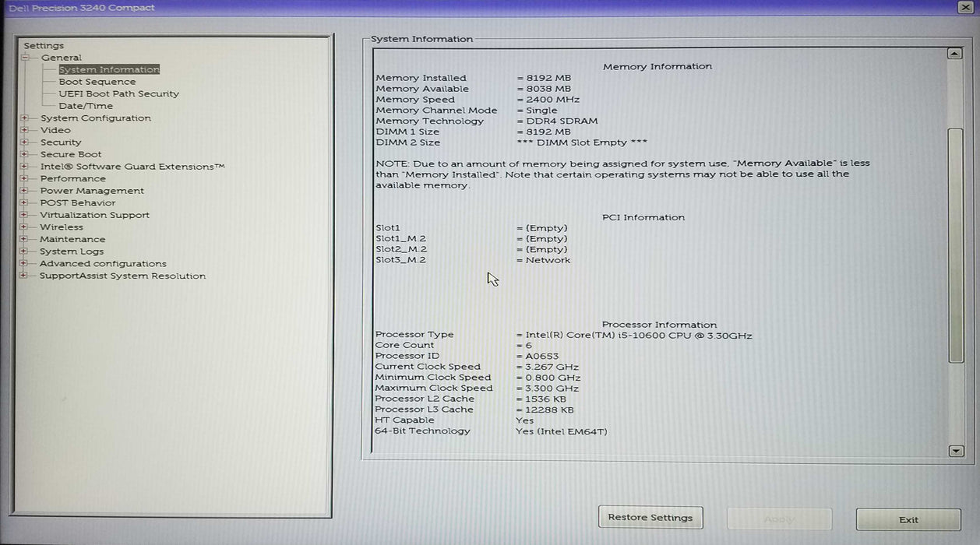
Task: Select Intel Software Guard Extensions label
Action: coord(132,167)
